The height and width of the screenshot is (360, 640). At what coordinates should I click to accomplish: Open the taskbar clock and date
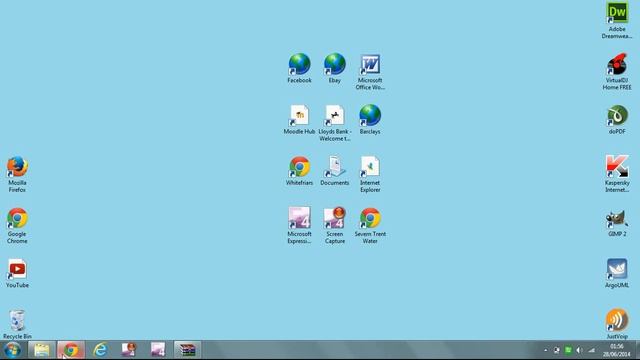click(x=617, y=350)
